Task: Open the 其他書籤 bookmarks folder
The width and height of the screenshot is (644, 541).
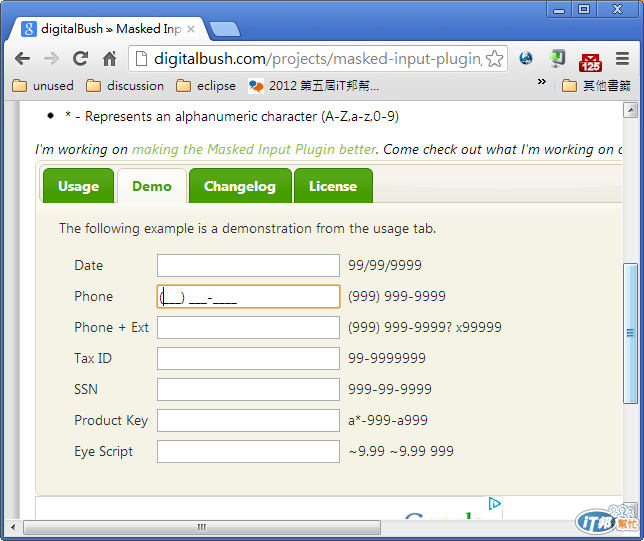Action: (x=596, y=86)
